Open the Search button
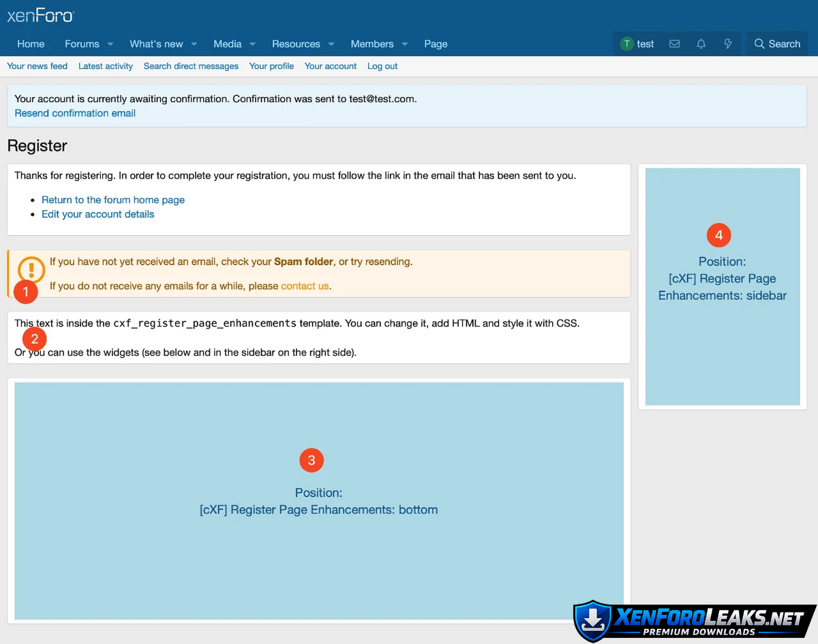 coord(777,44)
